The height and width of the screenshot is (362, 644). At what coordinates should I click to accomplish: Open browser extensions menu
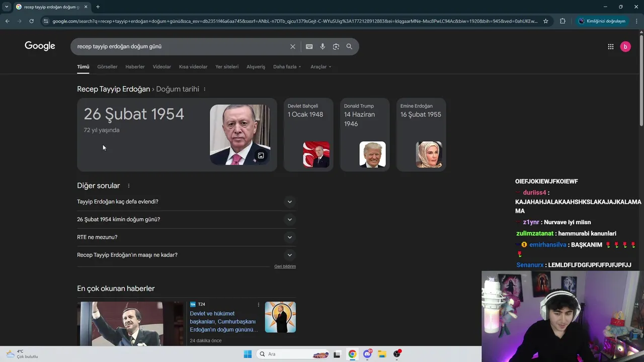click(x=562, y=21)
